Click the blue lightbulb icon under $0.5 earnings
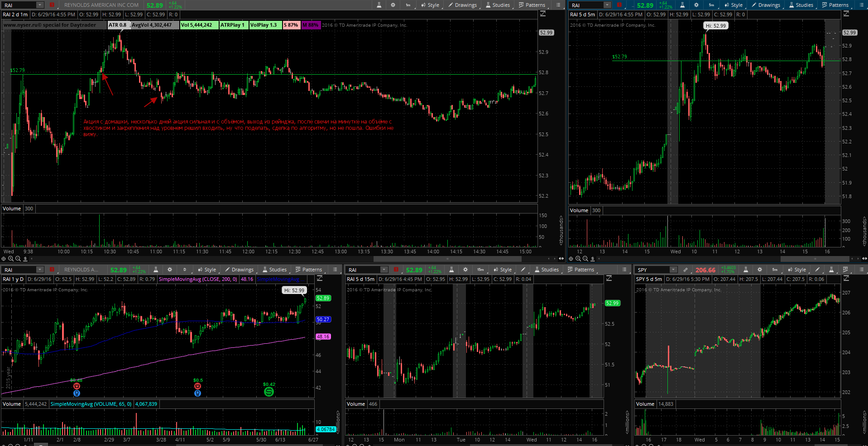Viewport: 868px width, 446px height. click(x=197, y=394)
